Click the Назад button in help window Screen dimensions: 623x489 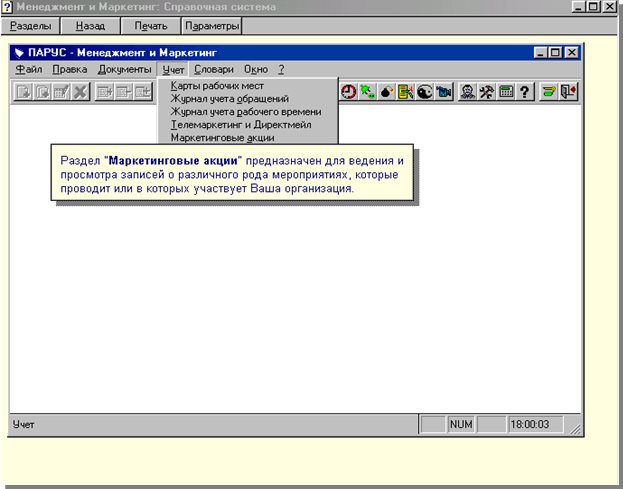[x=91, y=26]
